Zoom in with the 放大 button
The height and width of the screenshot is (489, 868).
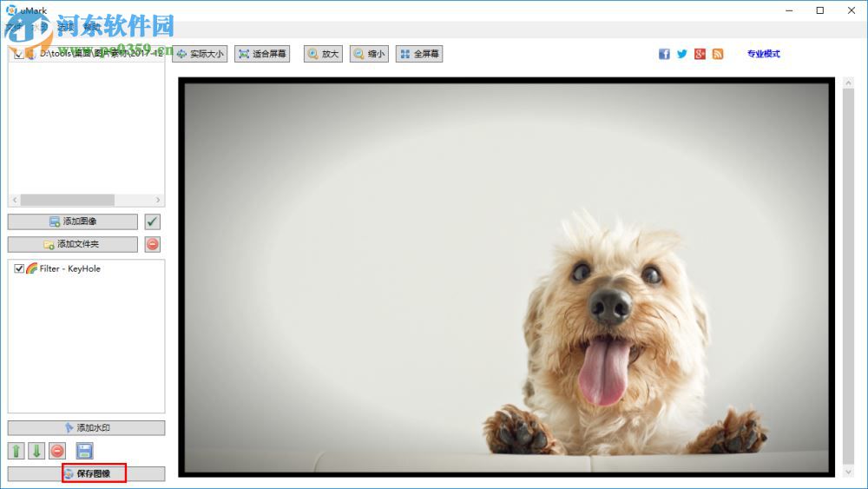pyautogui.click(x=323, y=54)
